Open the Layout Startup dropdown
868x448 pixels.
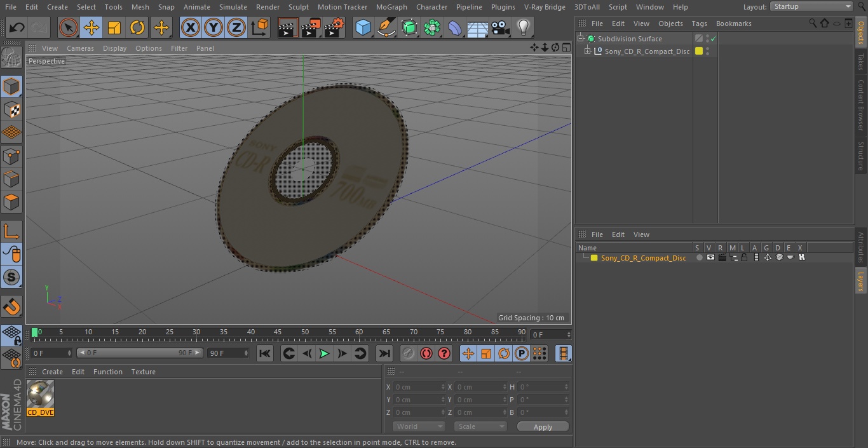point(811,6)
